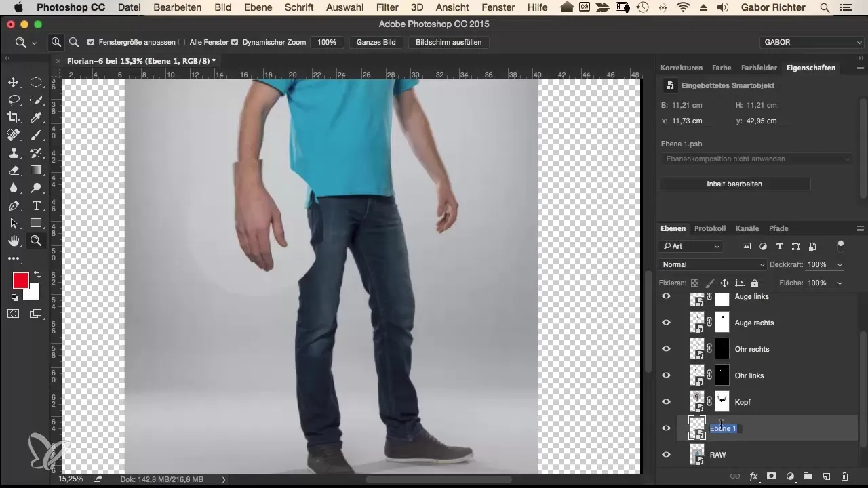Switch to the Protokoll tab
Screen dimensions: 868x488
710,228
